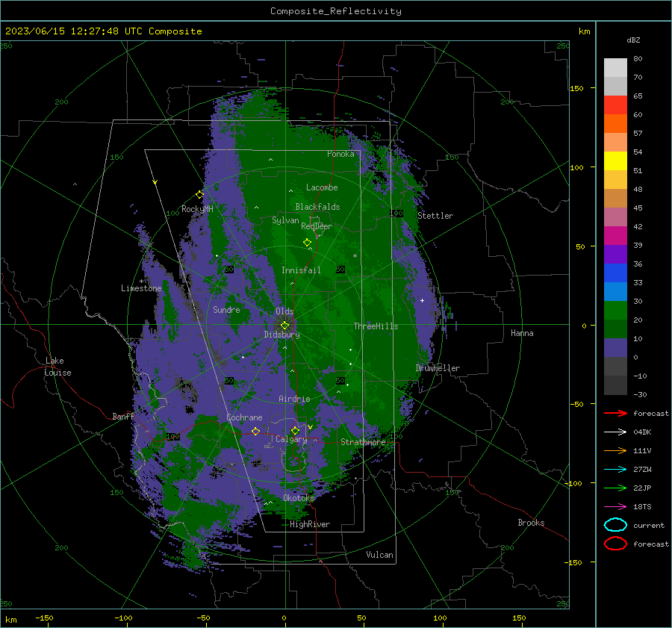This screenshot has height=628, width=672.
Task: Select the radar site diamond above Didsbury
Action: click(x=284, y=326)
